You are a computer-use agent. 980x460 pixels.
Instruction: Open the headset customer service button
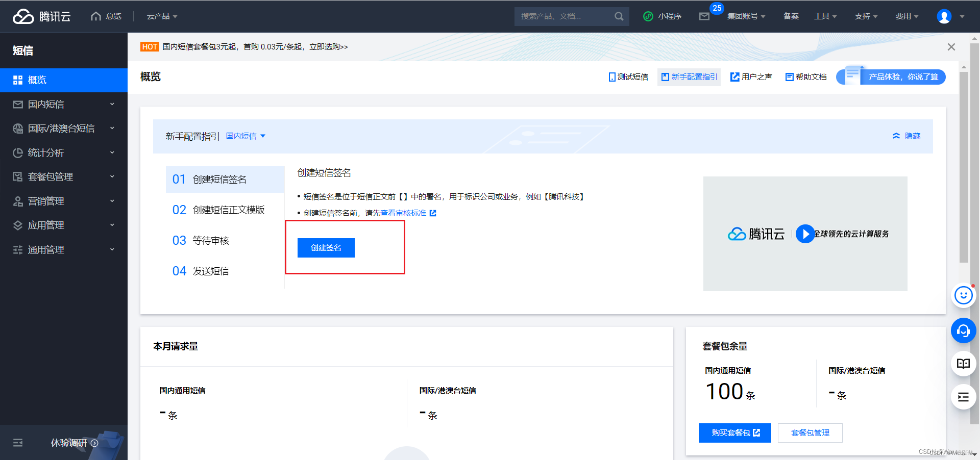coord(964,331)
